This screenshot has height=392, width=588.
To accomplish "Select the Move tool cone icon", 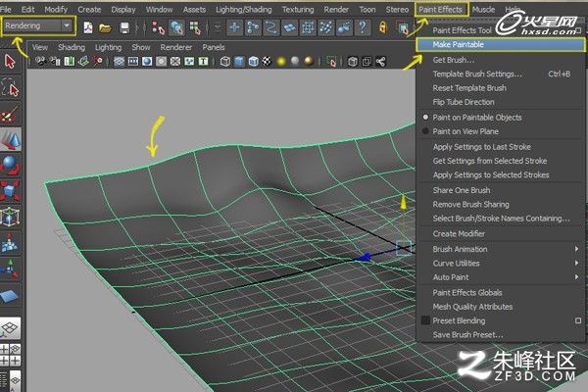I will (x=11, y=139).
